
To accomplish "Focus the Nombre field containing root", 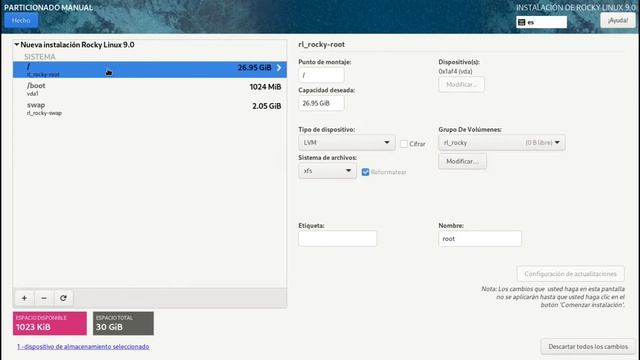I will pyautogui.click(x=480, y=239).
